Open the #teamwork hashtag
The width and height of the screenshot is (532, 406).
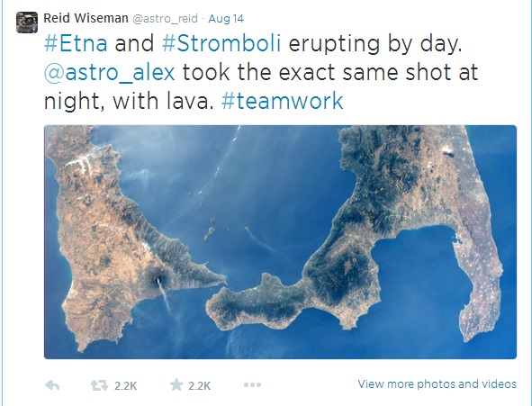click(283, 101)
